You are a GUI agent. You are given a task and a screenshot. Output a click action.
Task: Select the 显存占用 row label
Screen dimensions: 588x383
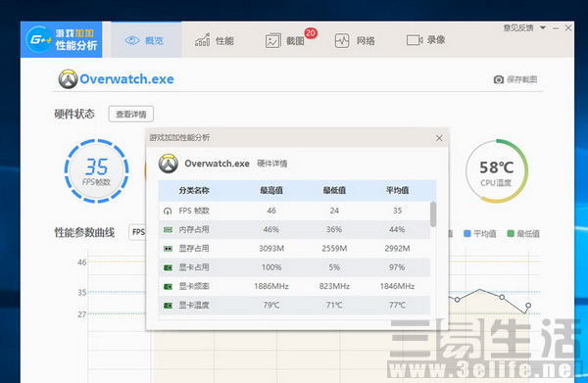point(194,248)
